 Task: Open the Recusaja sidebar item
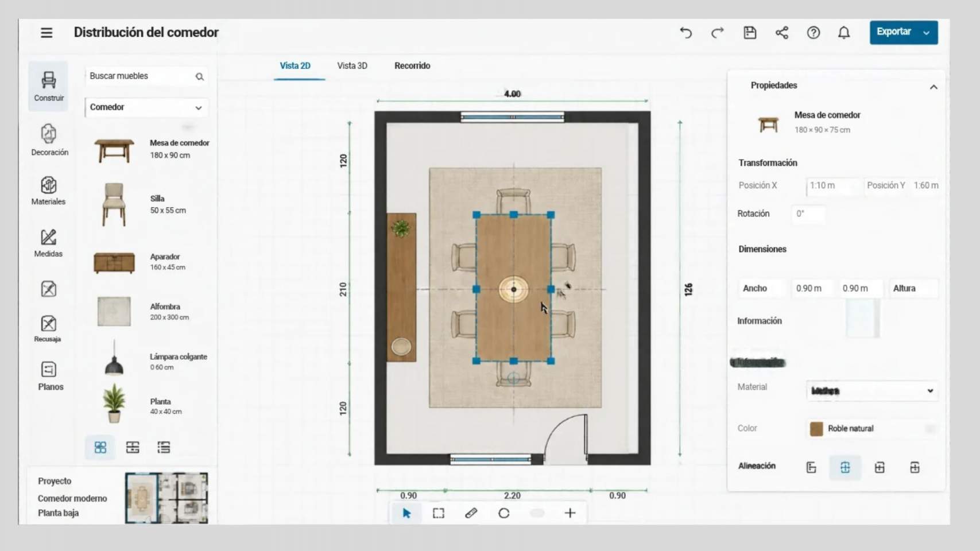[48, 328]
